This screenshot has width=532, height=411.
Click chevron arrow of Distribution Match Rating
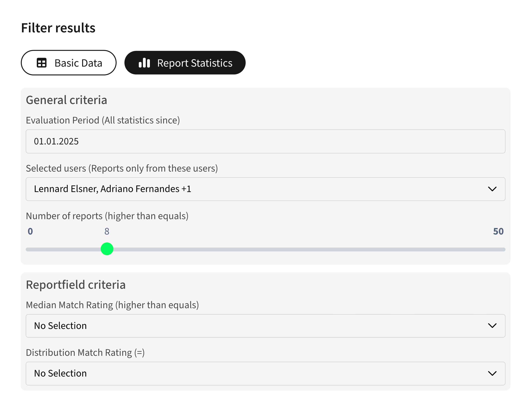[492, 374]
